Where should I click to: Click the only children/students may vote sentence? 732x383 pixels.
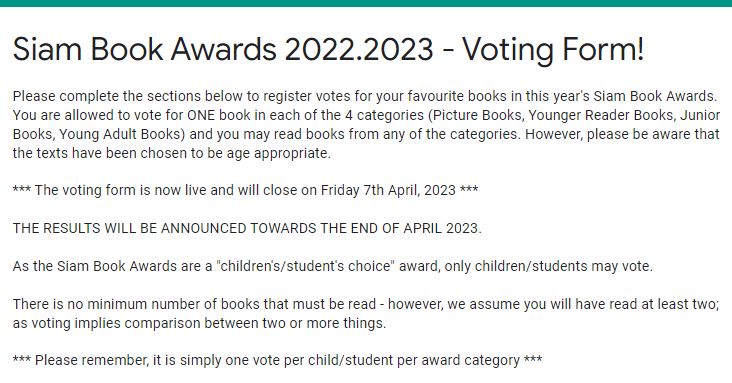332,266
